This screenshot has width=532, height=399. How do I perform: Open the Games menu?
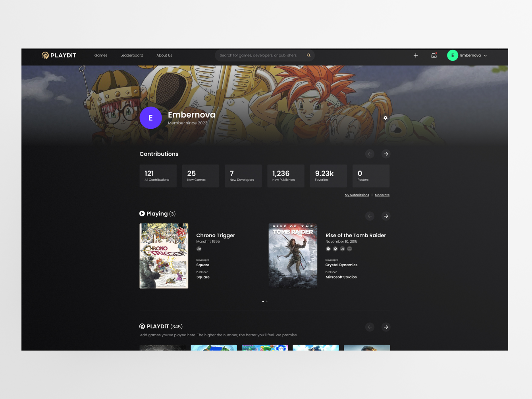coord(101,55)
